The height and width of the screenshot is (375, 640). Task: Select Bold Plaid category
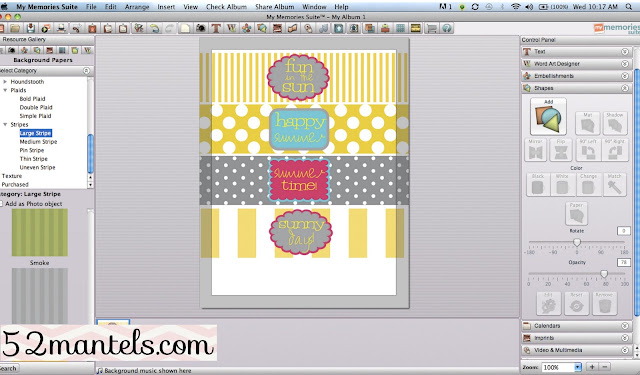pyautogui.click(x=32, y=99)
